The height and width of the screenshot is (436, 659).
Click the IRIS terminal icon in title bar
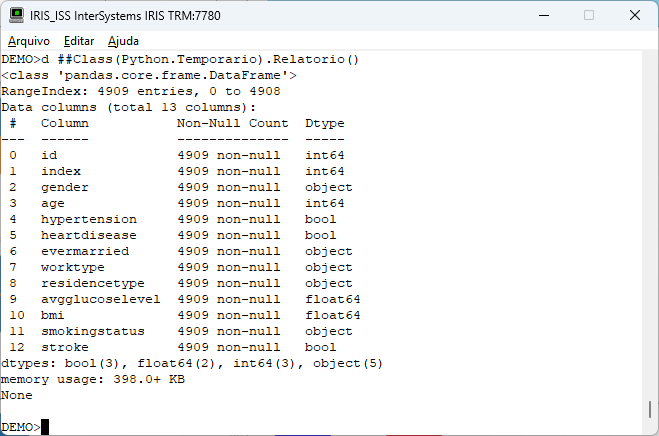pos(16,15)
